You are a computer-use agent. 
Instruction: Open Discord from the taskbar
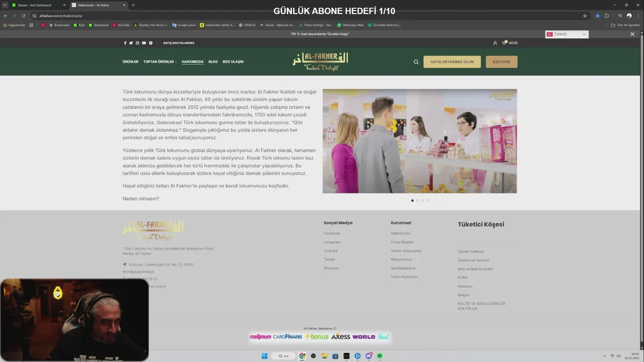pos(369,356)
